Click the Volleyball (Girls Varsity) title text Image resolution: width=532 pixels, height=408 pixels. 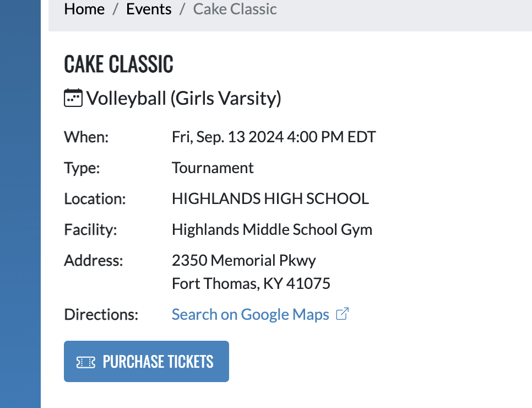coord(184,98)
